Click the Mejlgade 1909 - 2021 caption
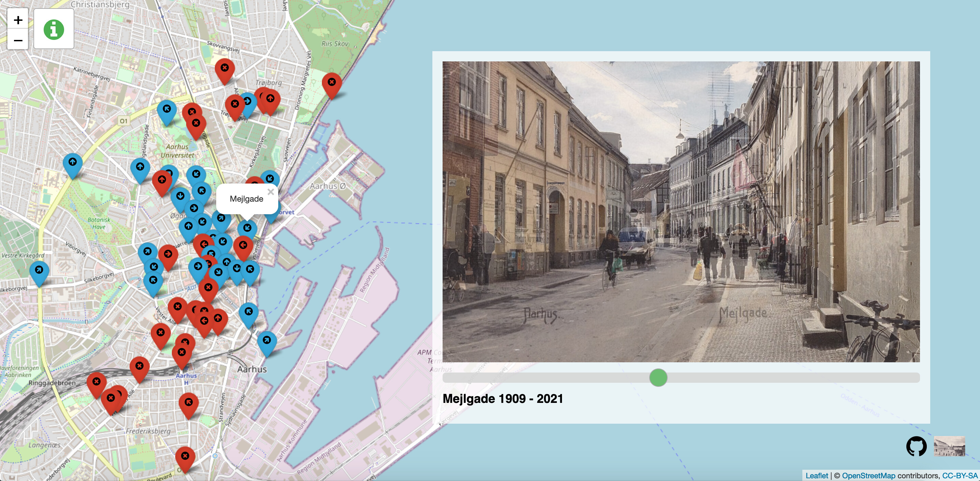The height and width of the screenshot is (481, 980). [x=503, y=398]
